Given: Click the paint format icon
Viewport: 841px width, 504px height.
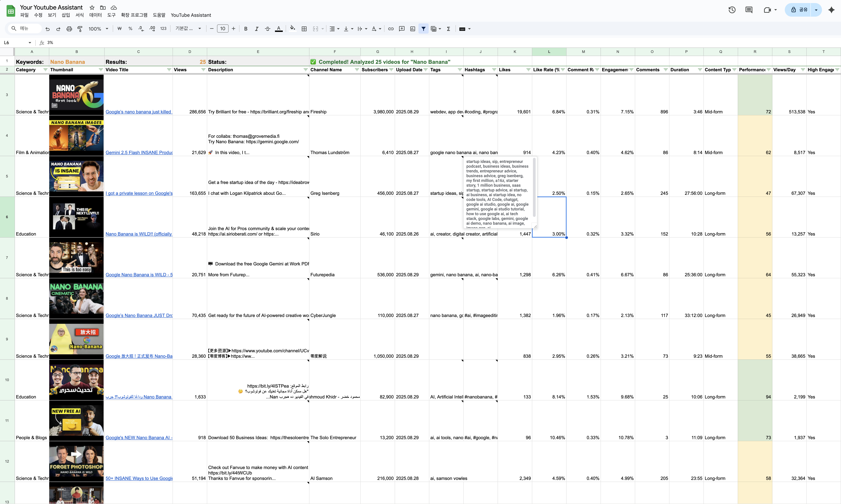Looking at the screenshot, I should (80, 29).
